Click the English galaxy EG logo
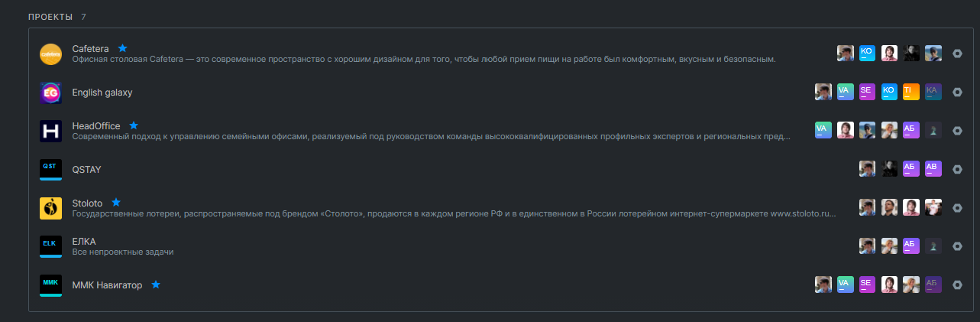The image size is (980, 322). (x=50, y=93)
